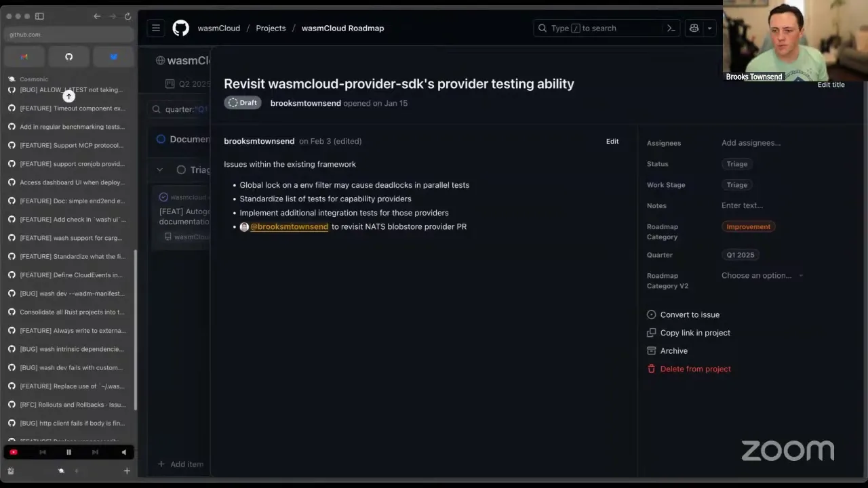The width and height of the screenshot is (868, 488).
Task: Convert this draft to an issue
Action: point(684,315)
